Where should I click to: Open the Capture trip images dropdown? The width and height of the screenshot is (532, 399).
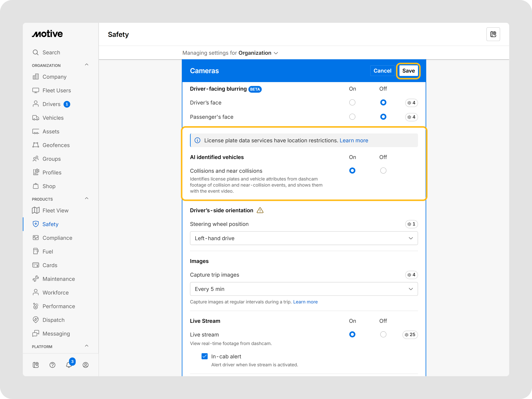(304, 289)
